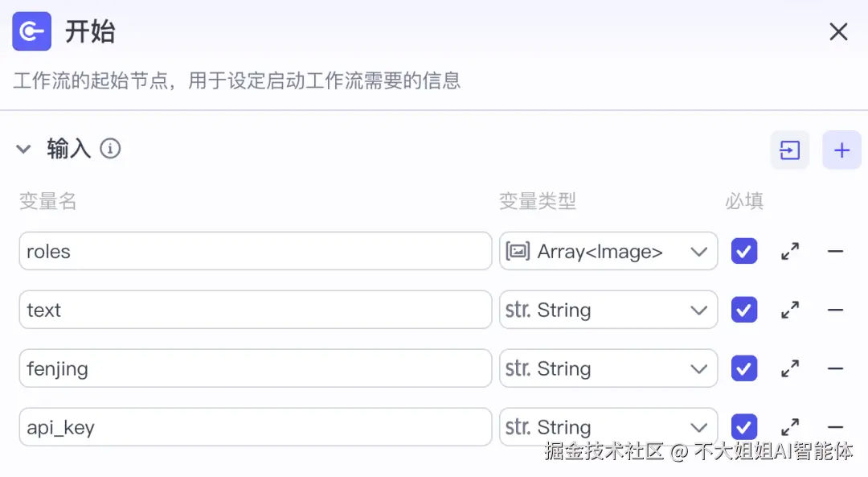The width and height of the screenshot is (868, 477).
Task: Remove the api_key variable row
Action: [x=835, y=427]
